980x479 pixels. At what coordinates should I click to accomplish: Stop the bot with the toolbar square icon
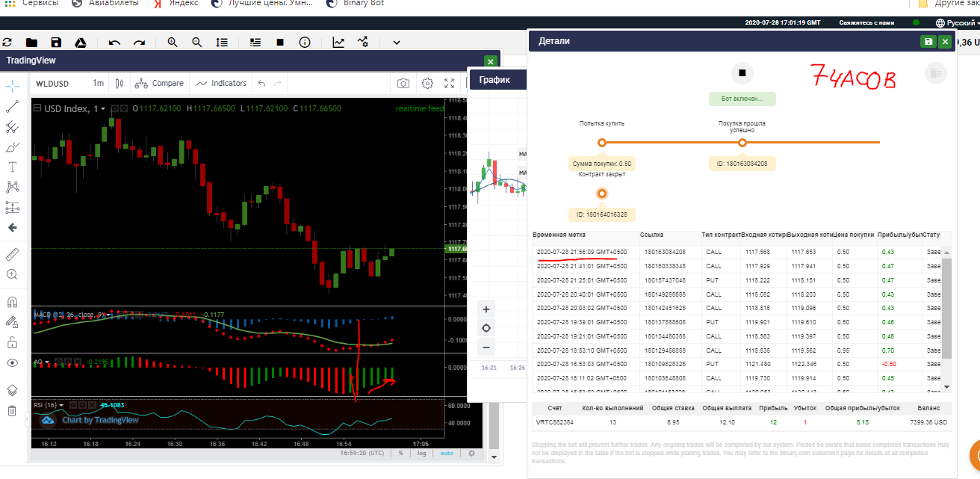[x=280, y=43]
